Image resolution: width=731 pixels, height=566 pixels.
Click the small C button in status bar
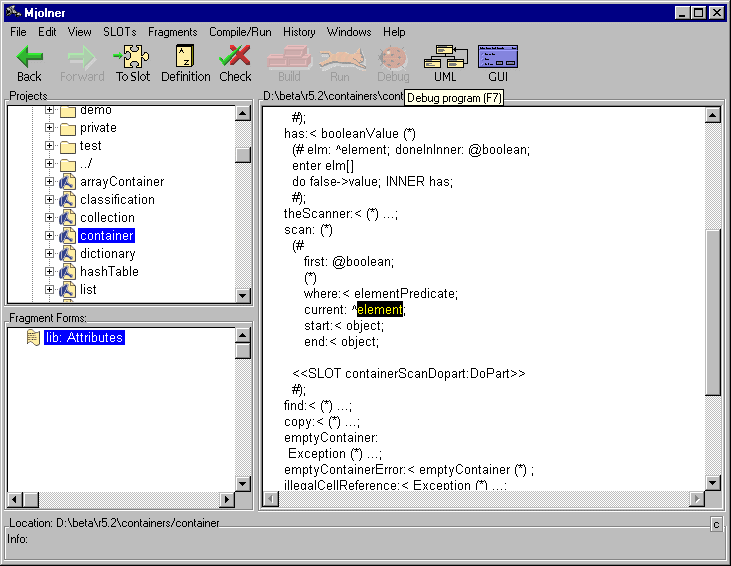click(x=716, y=525)
